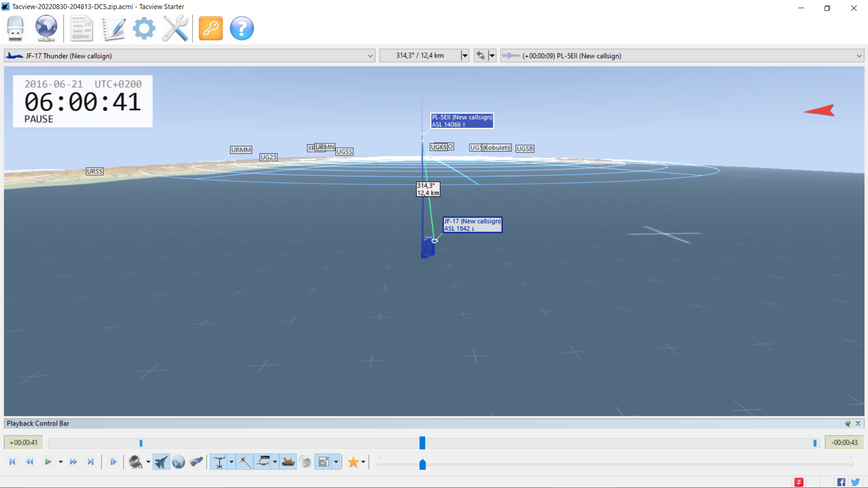868x488 pixels.
Task: Open the bearing and distance dropdown arrow
Action: (x=465, y=56)
